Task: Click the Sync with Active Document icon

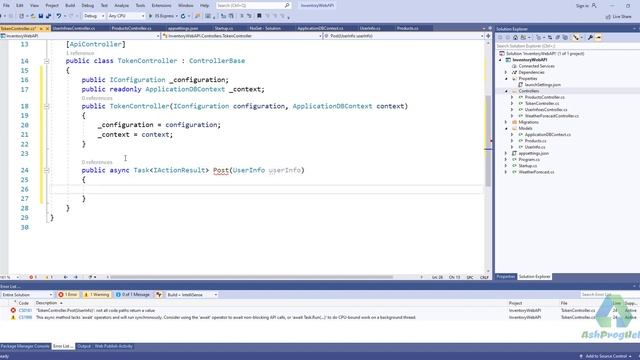Action: pos(550,38)
